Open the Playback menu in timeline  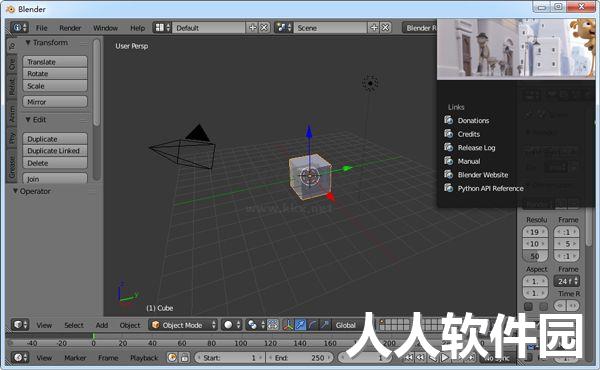(x=144, y=358)
